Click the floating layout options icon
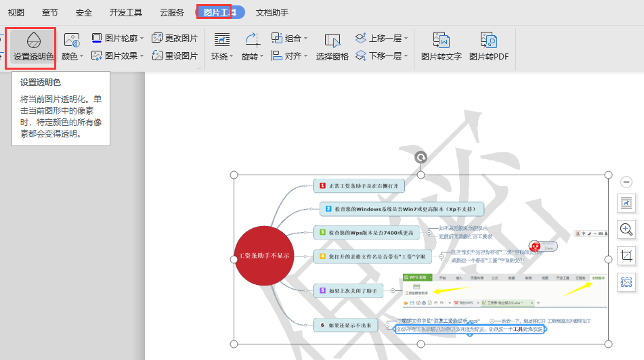Screen dimensions: 644x360 [626, 202]
